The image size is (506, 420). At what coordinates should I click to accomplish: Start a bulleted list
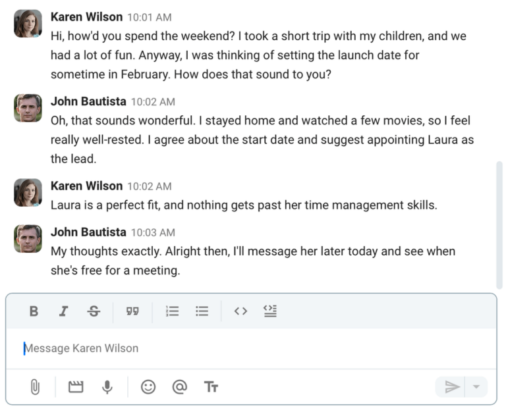[202, 311]
